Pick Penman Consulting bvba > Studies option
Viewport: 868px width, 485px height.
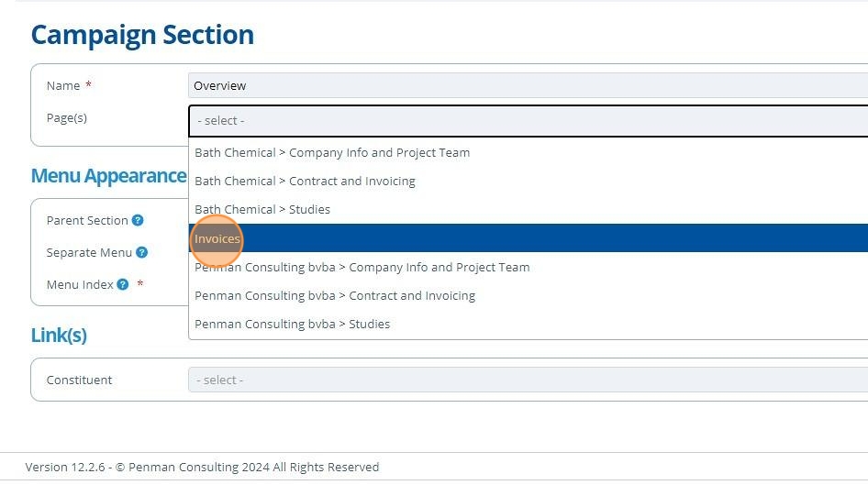(x=292, y=325)
